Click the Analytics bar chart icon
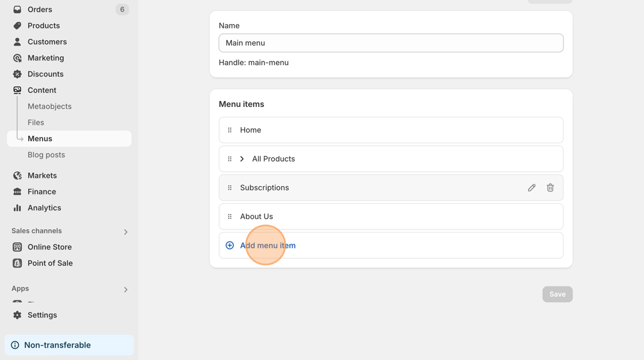The height and width of the screenshot is (360, 644). 17,208
